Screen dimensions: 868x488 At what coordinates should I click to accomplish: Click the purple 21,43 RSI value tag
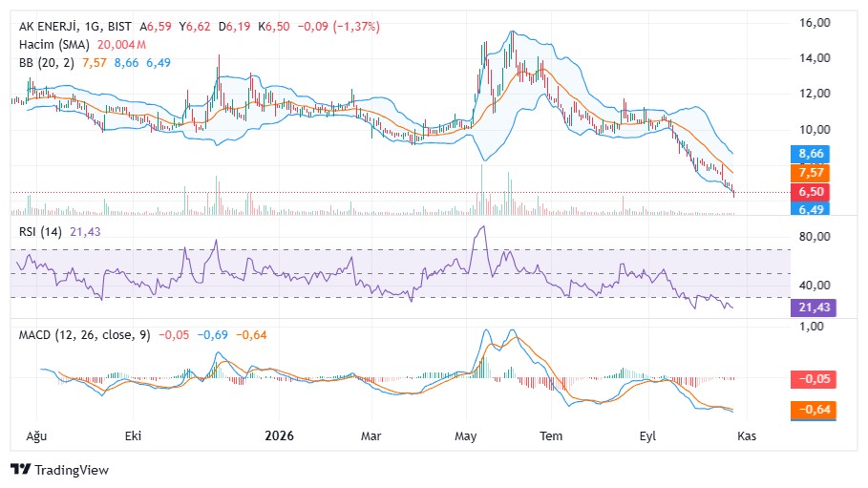click(814, 307)
